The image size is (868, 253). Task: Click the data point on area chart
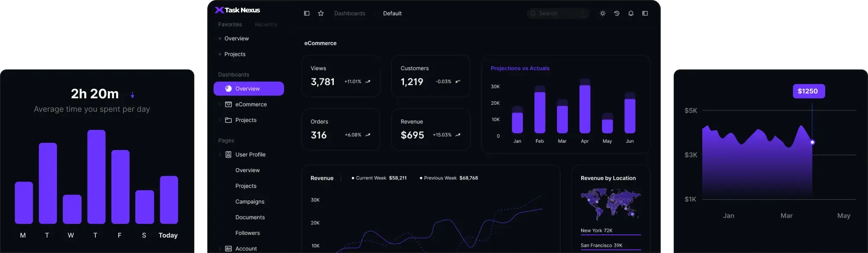[x=812, y=142]
